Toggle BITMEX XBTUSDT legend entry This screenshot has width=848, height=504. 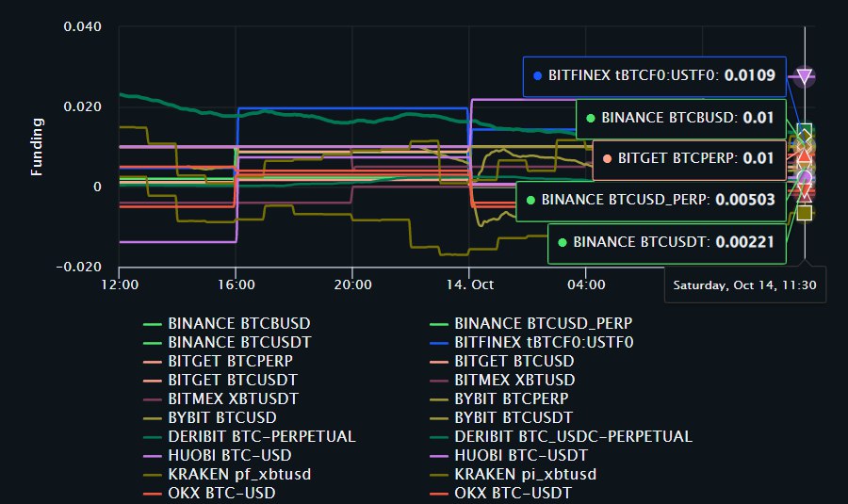coord(220,399)
